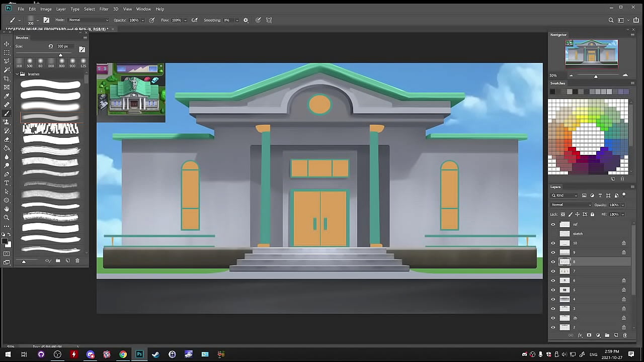Select the Eyedropper tool
Screen dimensions: 644x362
tap(7, 96)
